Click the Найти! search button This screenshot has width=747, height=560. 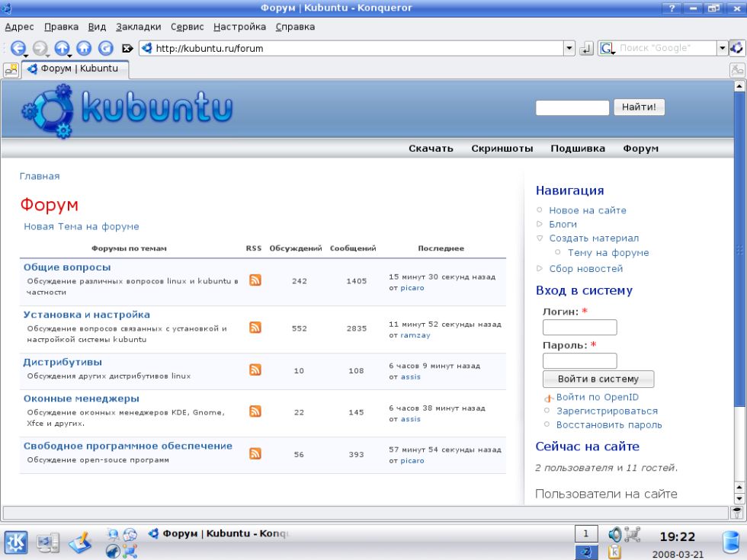(639, 107)
